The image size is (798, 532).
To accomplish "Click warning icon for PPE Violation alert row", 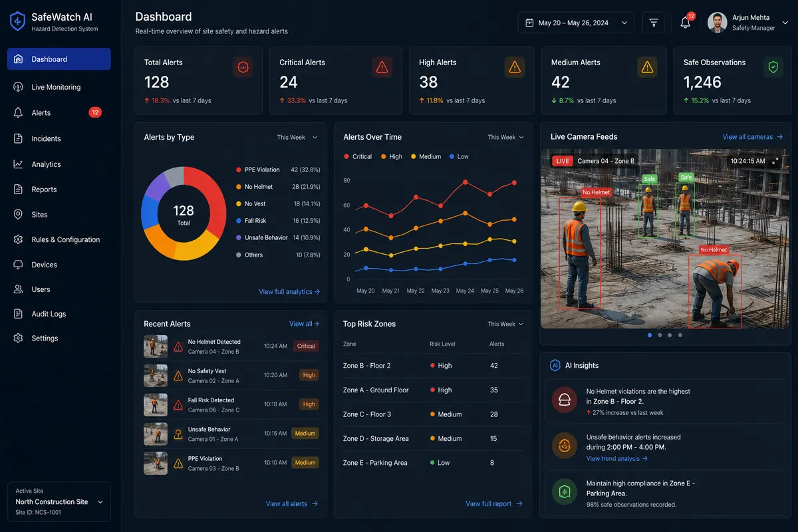I will pos(178,463).
